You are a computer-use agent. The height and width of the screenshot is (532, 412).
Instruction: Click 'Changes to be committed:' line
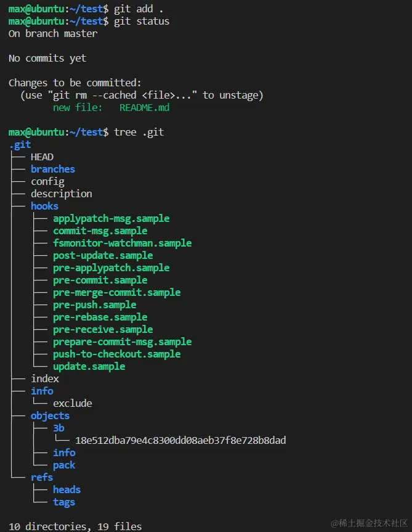coord(75,83)
